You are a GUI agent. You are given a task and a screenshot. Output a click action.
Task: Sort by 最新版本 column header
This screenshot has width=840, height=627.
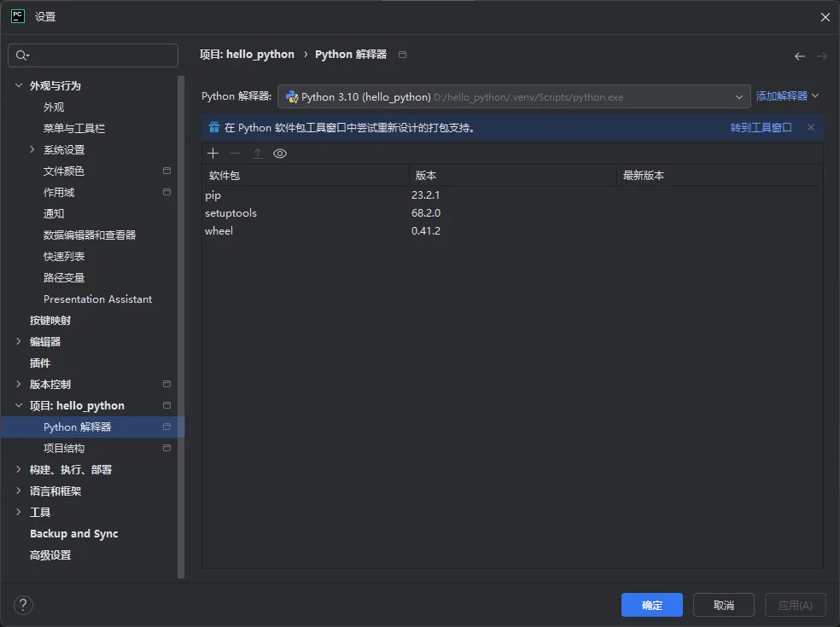point(720,175)
